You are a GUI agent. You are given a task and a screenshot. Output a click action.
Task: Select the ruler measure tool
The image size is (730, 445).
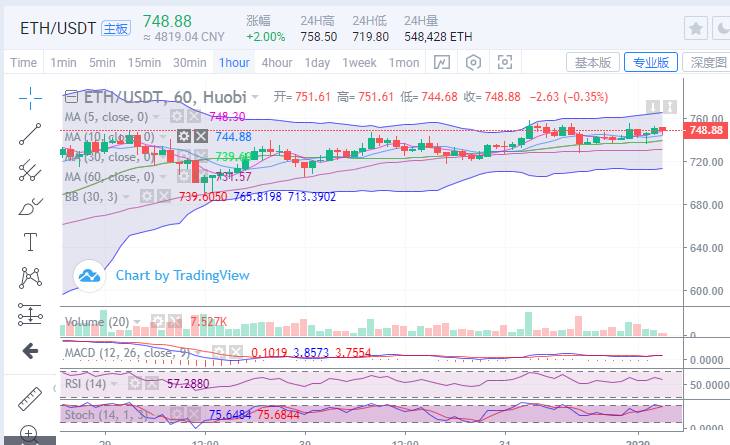point(30,398)
